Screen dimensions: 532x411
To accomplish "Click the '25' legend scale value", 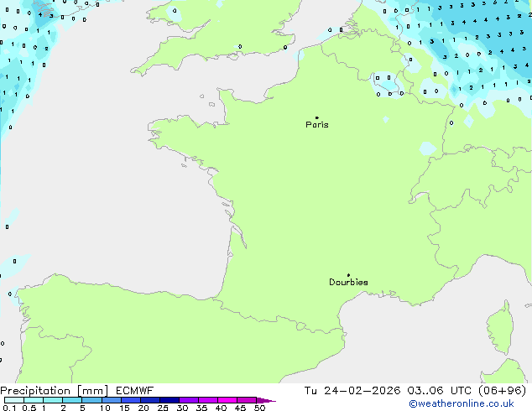I will tap(163, 408).
